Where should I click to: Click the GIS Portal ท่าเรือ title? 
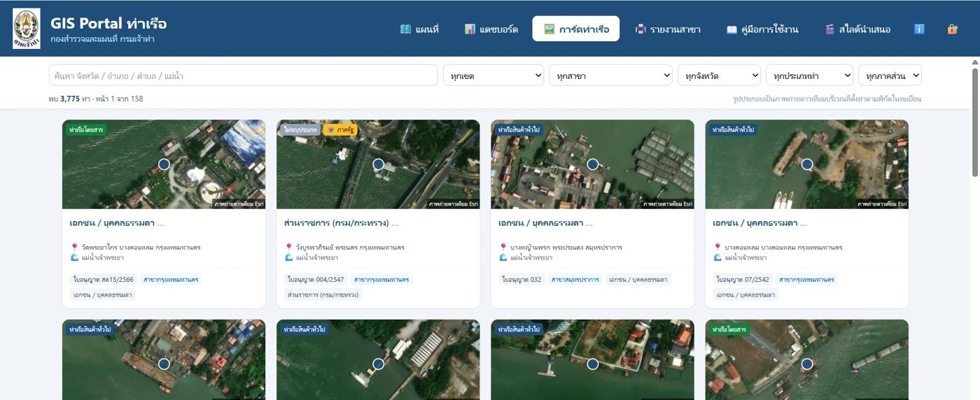(108, 23)
